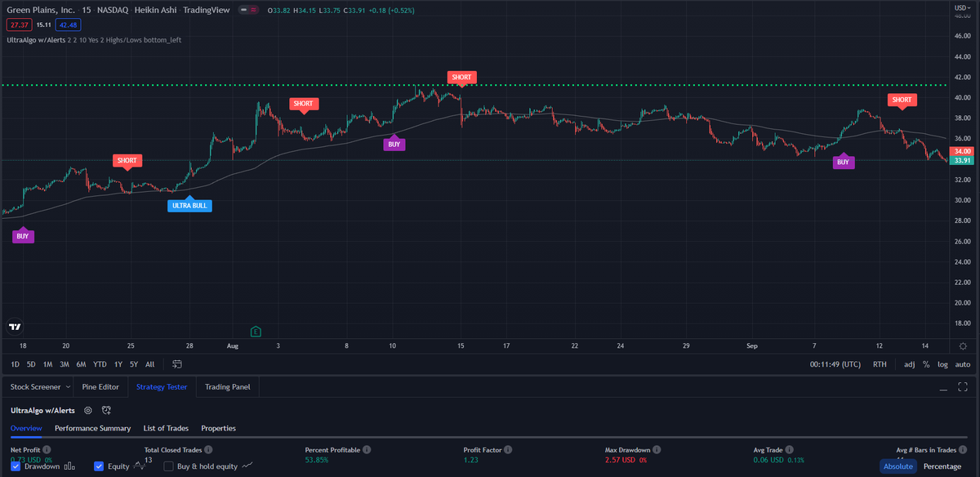Click the earnings E marker
Viewport: 980px width, 477px height.
[256, 331]
